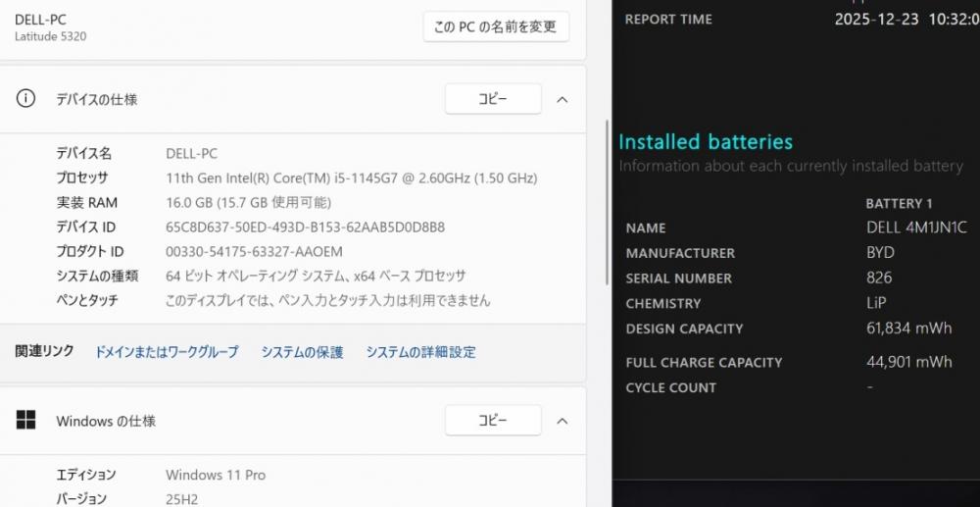
Task: Select the エディション label
Action: coord(86,475)
